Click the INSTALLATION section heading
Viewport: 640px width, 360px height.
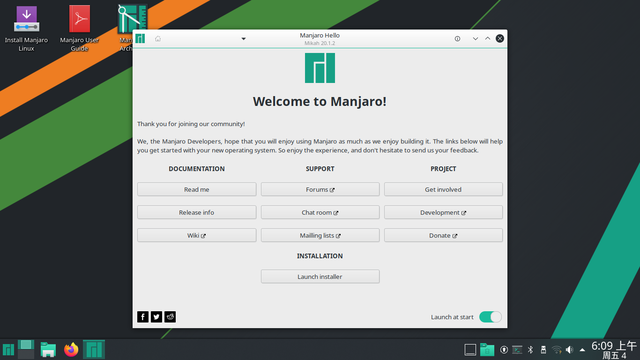pyautogui.click(x=320, y=256)
